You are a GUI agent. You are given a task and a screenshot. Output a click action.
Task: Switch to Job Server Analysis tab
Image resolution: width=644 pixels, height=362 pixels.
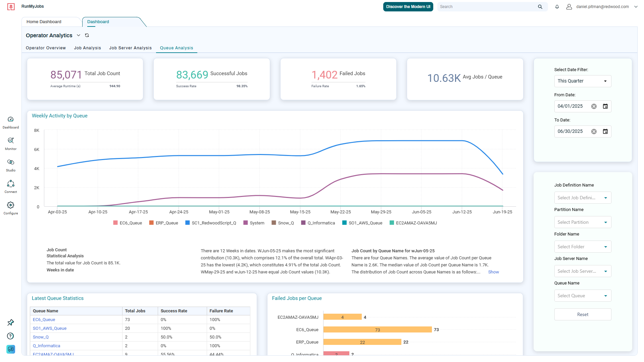tap(130, 48)
